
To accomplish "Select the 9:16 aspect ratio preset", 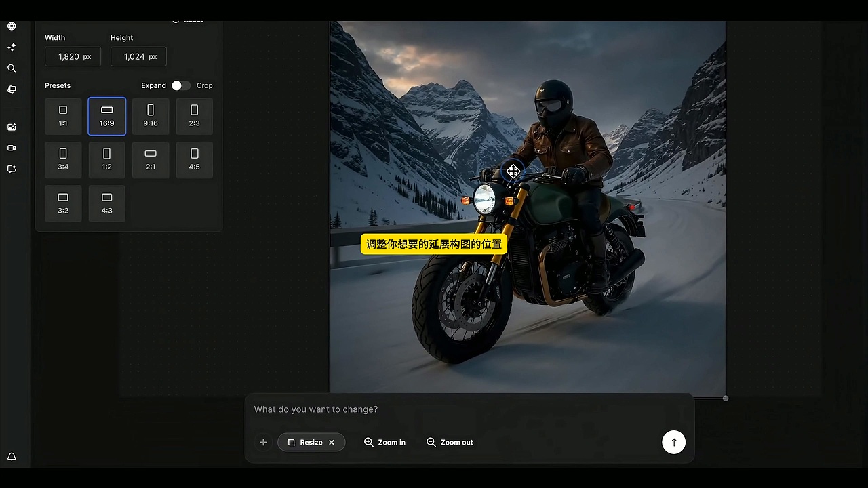I will [151, 116].
